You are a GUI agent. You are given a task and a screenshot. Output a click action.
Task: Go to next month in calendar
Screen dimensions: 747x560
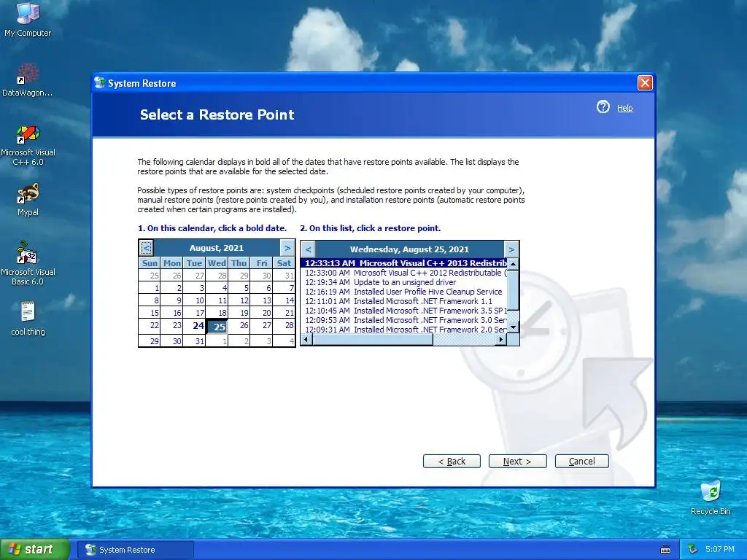pos(287,248)
